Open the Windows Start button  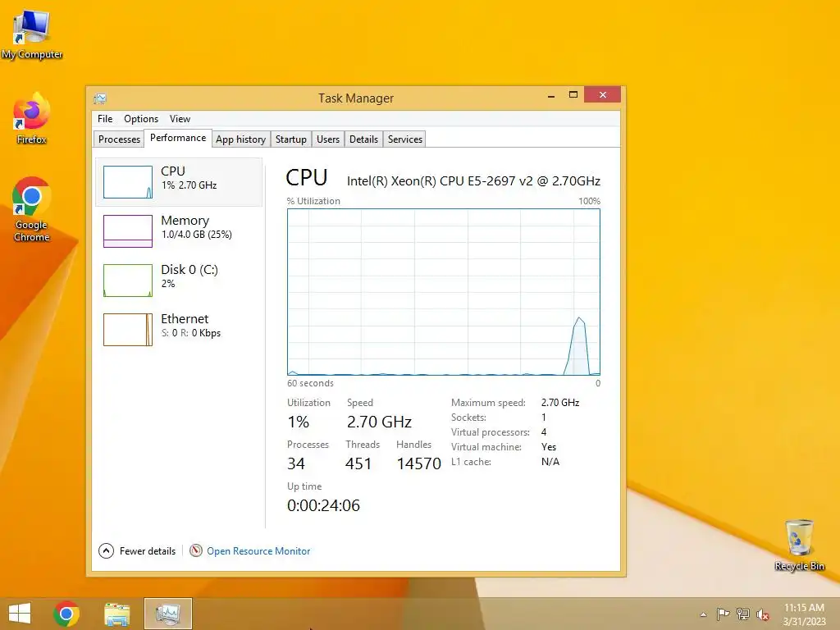(x=20, y=614)
